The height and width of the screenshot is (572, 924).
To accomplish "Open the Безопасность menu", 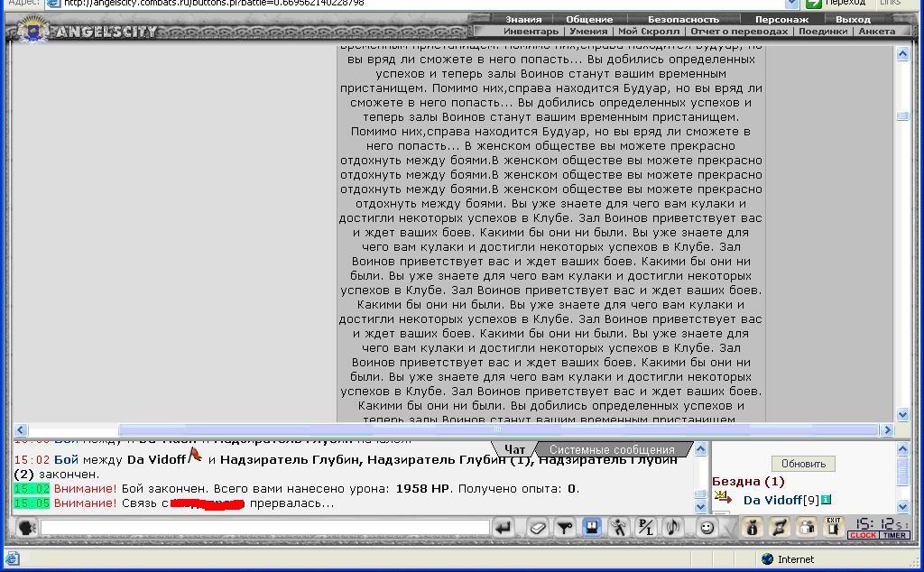I will pos(684,20).
